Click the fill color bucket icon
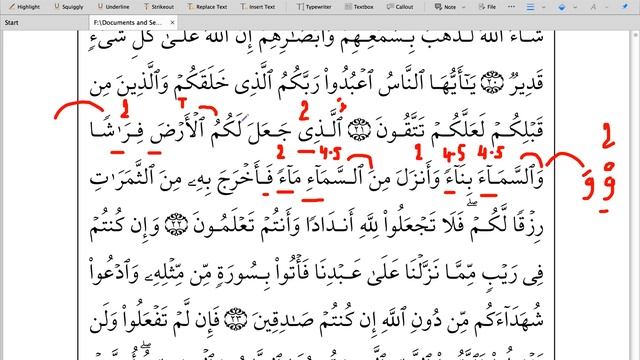The image size is (640, 360). pos(562,7)
